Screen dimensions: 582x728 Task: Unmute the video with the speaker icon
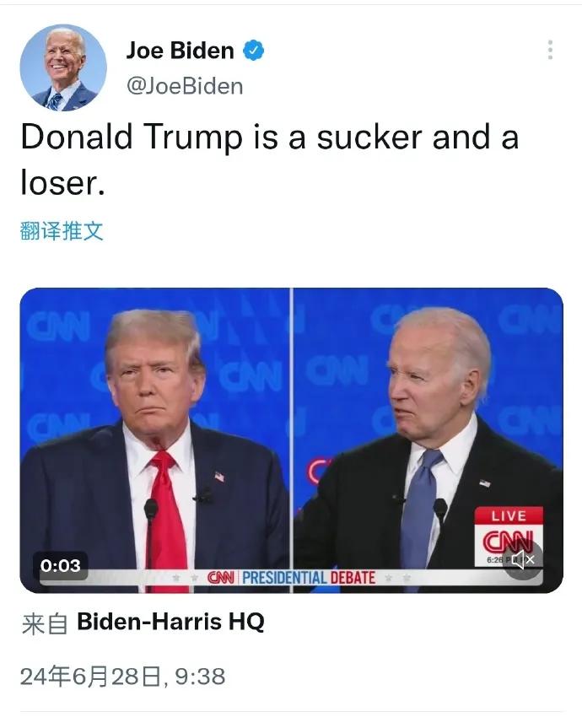point(523,559)
